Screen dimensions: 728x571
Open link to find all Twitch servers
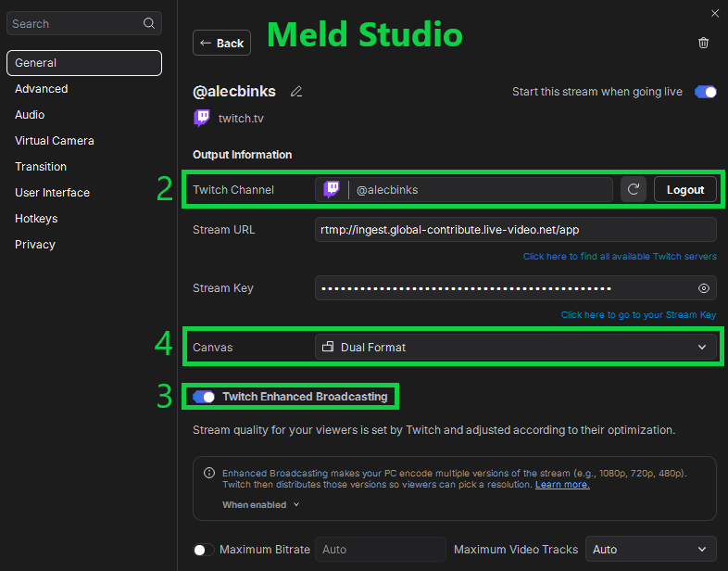620,257
